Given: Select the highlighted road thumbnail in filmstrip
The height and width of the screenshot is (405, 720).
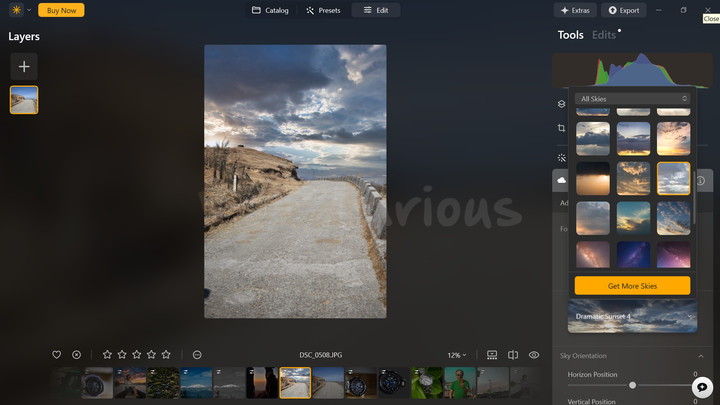Looking at the screenshot, I should tap(295, 382).
